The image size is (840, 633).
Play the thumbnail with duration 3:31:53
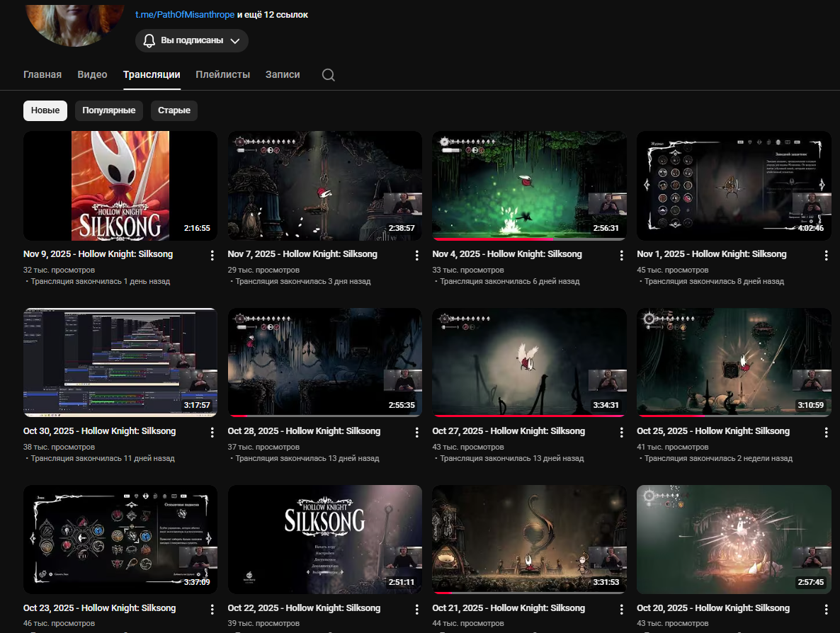pos(529,540)
